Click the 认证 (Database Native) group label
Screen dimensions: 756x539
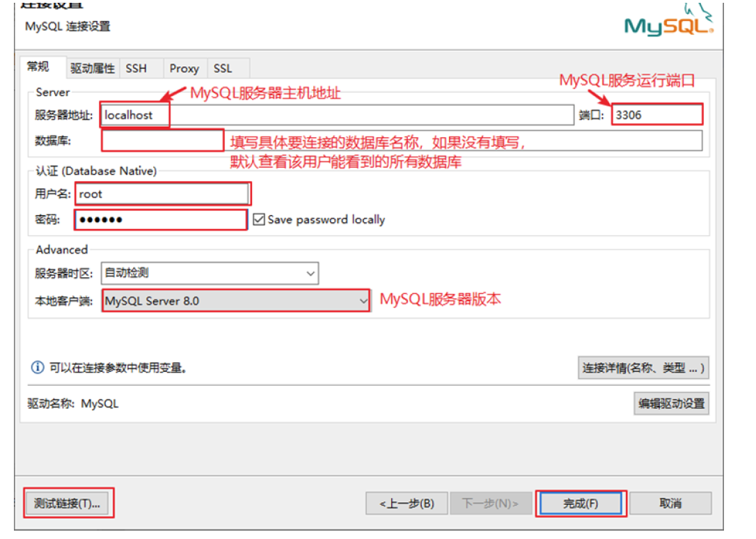pyautogui.click(x=97, y=171)
